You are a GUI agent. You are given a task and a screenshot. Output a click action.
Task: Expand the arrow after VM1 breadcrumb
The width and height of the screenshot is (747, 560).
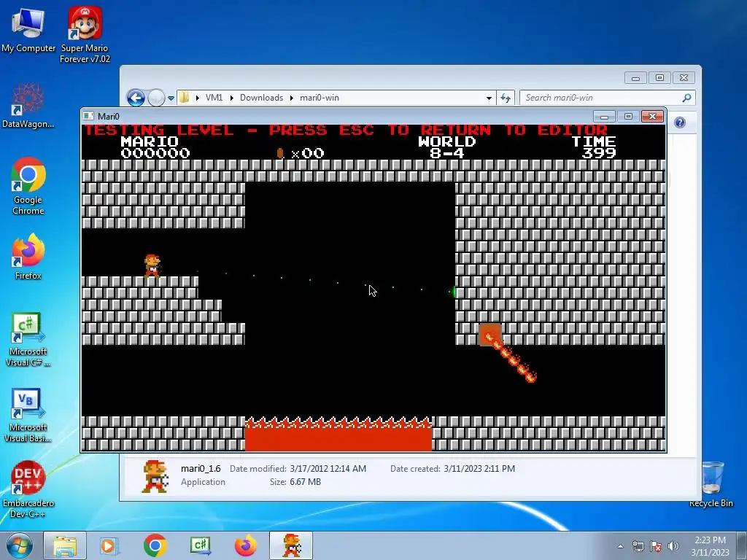click(231, 98)
